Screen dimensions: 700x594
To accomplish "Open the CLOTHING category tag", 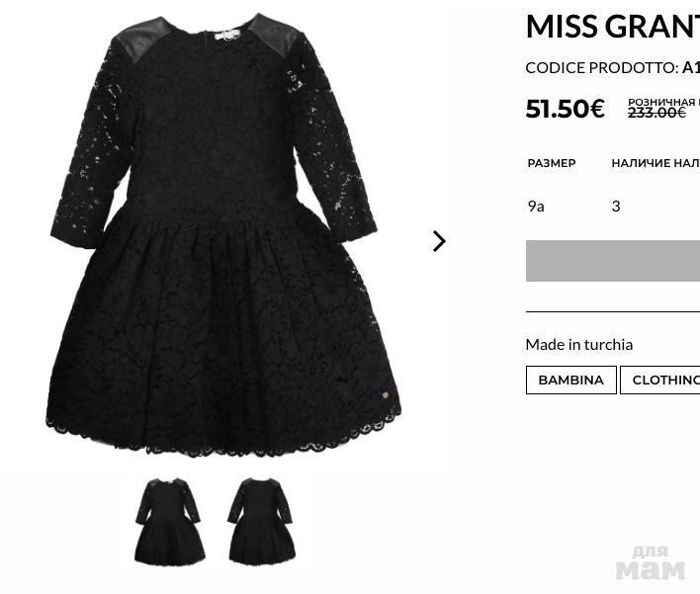I will (660, 380).
